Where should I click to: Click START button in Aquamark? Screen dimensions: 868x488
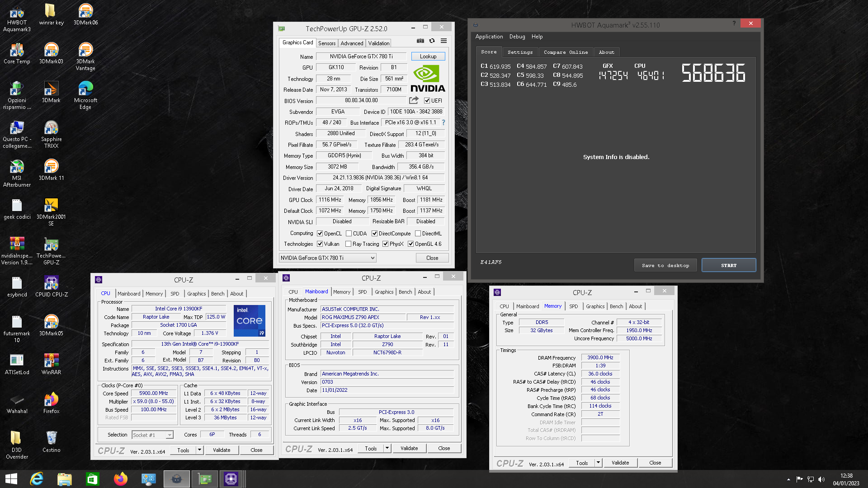pos(729,265)
